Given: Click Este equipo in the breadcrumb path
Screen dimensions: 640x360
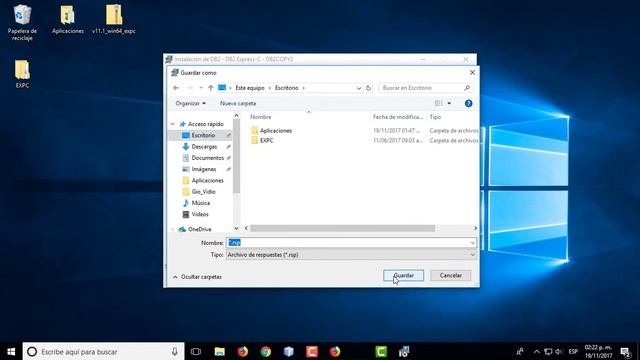Looking at the screenshot, I should coord(250,88).
